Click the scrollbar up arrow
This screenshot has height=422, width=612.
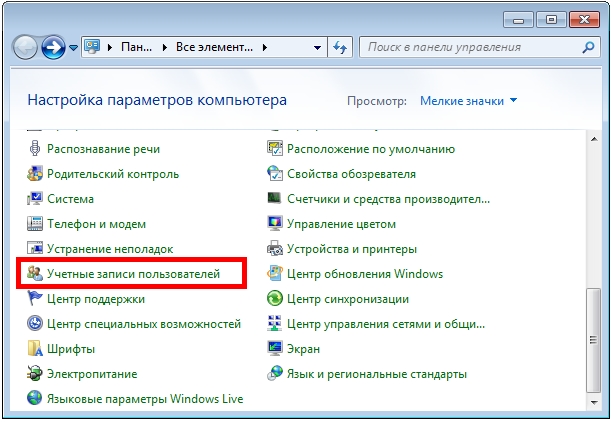(594, 139)
